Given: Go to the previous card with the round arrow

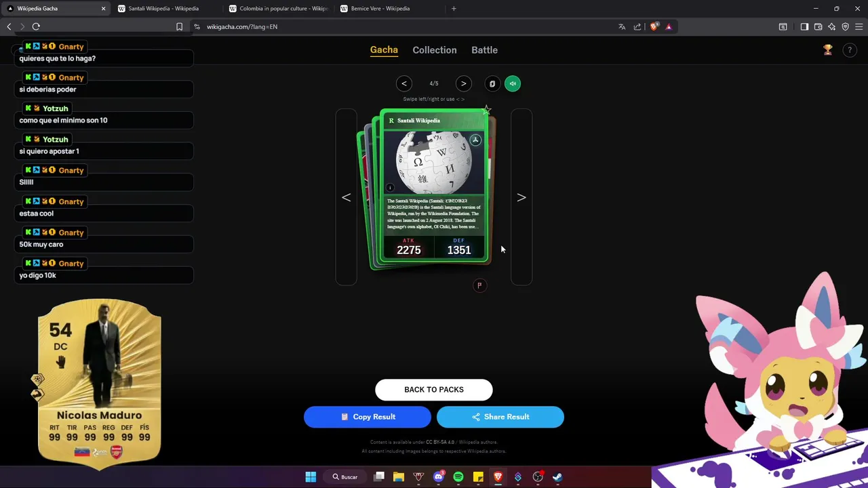Looking at the screenshot, I should click(403, 83).
